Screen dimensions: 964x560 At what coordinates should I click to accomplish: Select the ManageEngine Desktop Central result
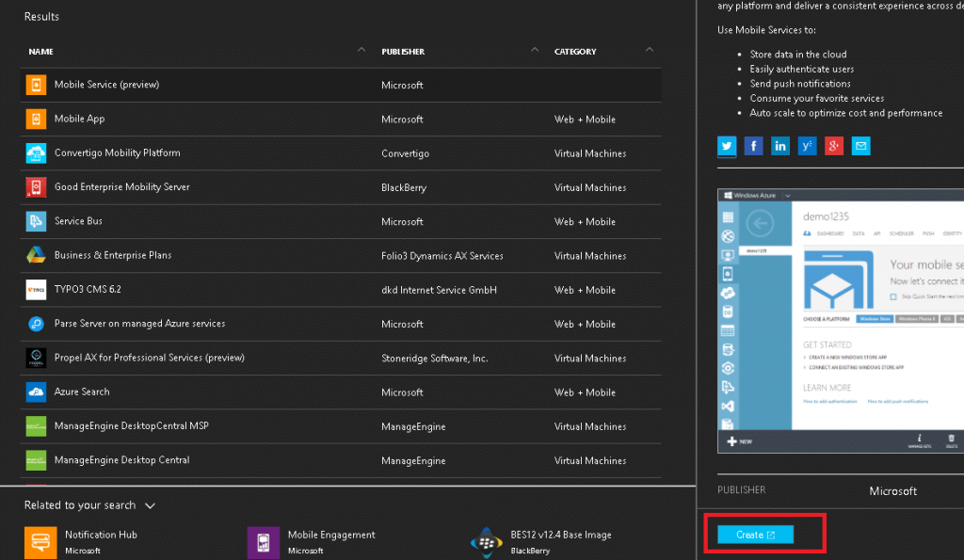(x=341, y=460)
